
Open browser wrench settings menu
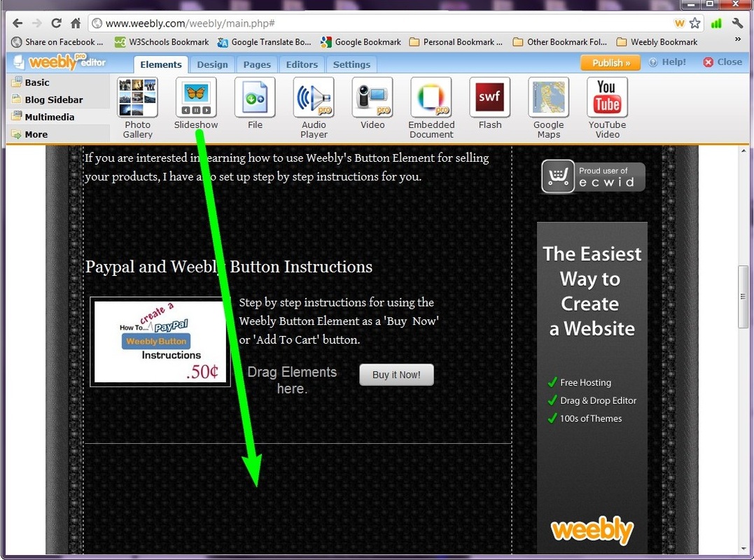tap(737, 23)
